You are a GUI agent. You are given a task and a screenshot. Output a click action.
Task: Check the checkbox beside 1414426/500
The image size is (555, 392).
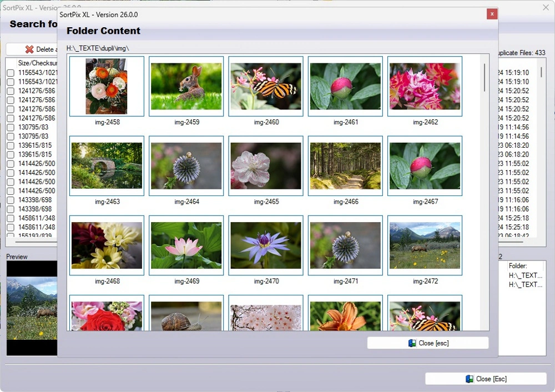coord(9,163)
